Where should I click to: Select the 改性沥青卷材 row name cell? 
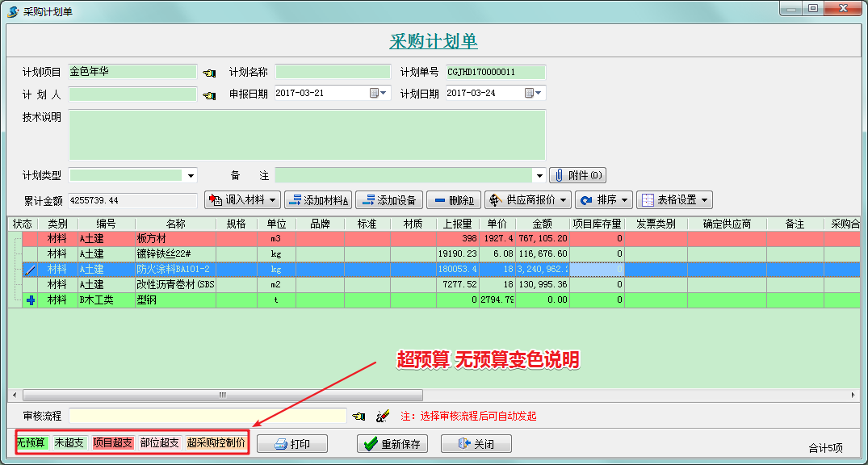coord(175,284)
